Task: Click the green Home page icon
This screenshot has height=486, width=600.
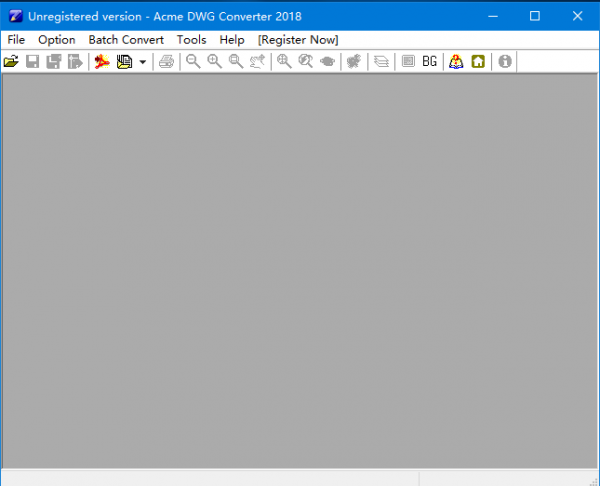Action: click(478, 61)
